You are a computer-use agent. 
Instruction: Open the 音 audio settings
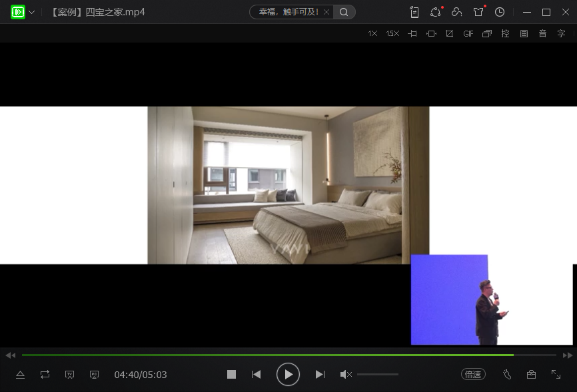coord(542,34)
